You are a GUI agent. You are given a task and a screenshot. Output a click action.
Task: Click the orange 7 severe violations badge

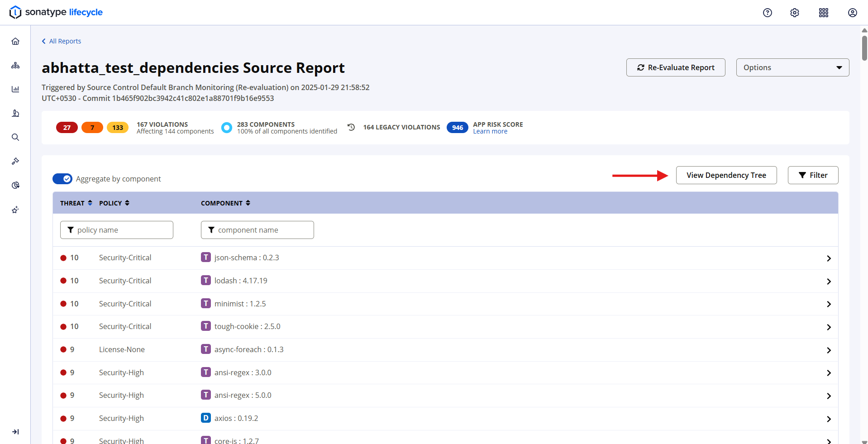[x=92, y=128]
